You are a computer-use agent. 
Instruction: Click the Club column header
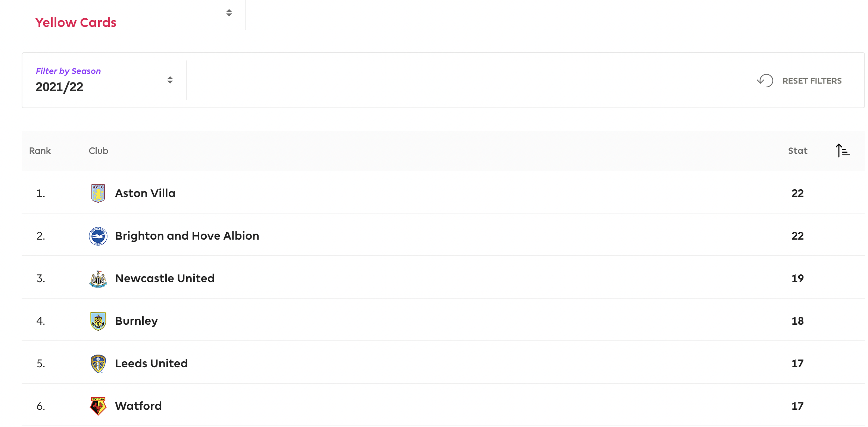(99, 151)
